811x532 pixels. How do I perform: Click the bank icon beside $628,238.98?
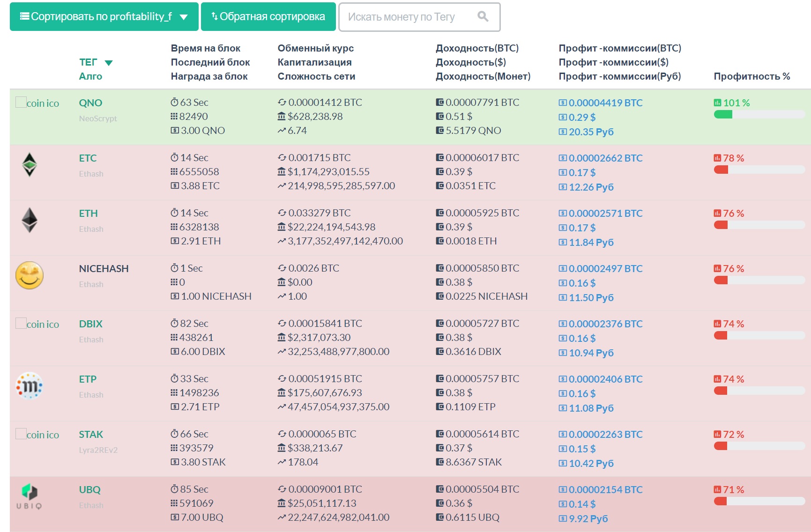click(282, 116)
